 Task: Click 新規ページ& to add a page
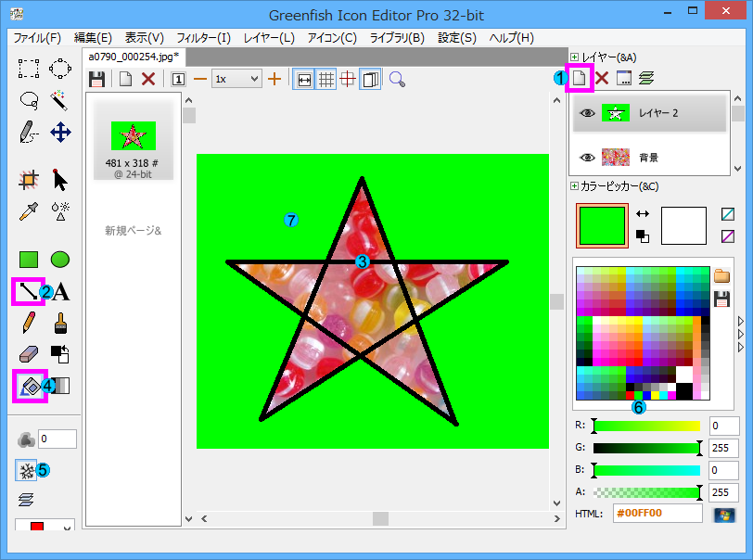133,230
